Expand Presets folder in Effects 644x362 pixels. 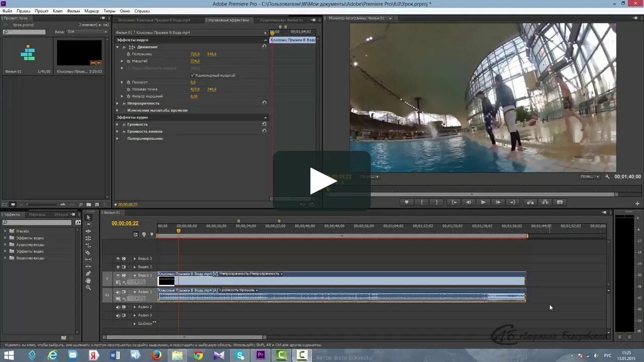(x=6, y=231)
